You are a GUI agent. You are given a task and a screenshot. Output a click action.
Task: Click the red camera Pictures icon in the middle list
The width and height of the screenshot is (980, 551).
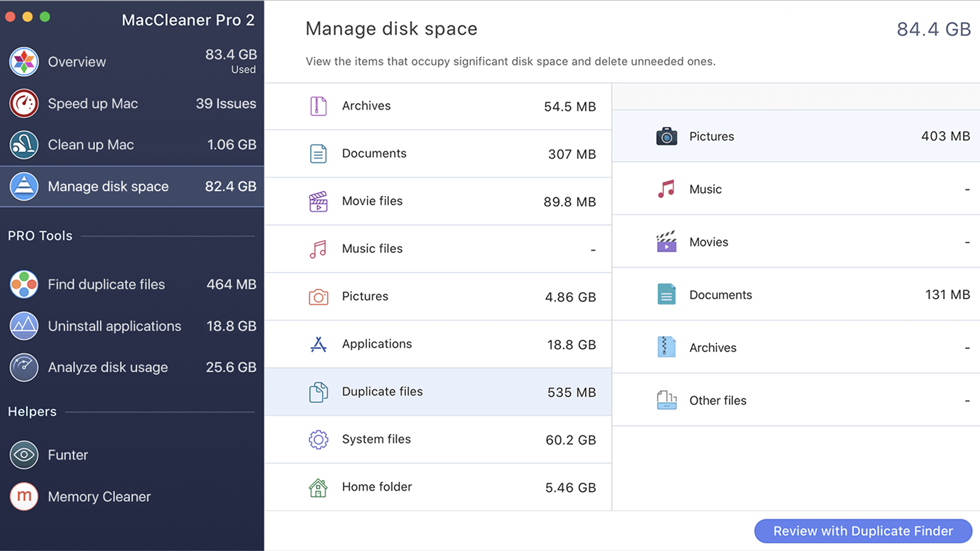tap(318, 297)
